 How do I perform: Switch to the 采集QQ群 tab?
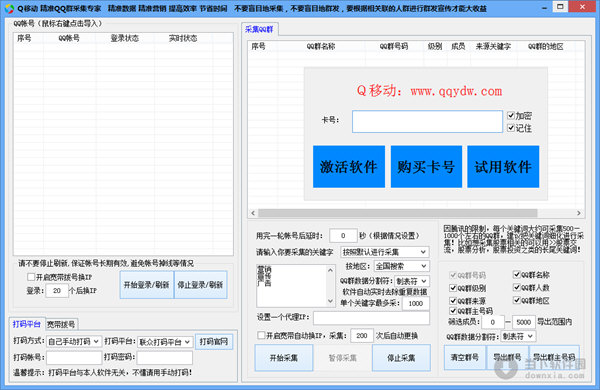[259, 29]
